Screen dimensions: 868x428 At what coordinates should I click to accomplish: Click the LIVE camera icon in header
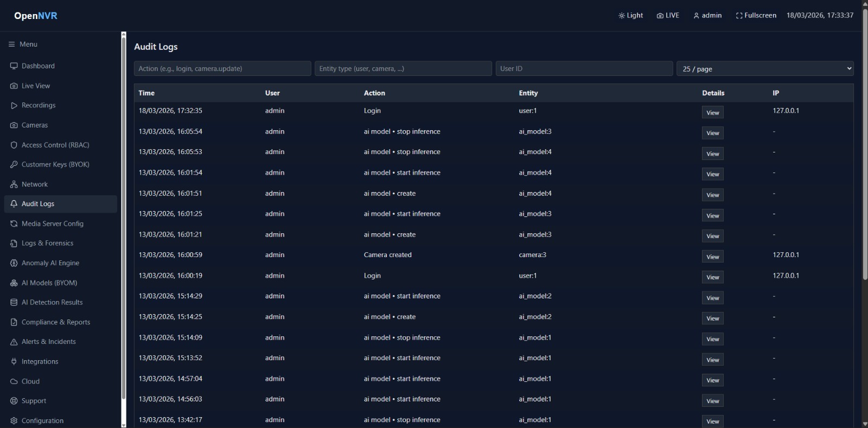tap(660, 16)
